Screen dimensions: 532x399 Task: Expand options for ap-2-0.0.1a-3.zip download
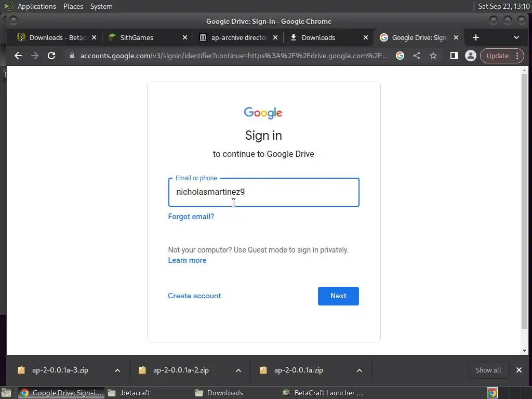[117, 370]
